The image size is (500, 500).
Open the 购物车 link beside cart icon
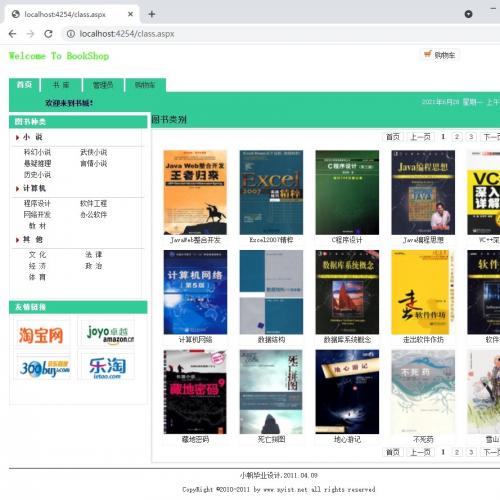click(445, 55)
